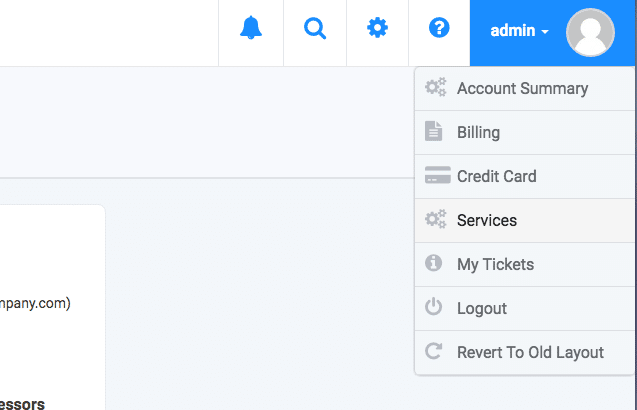The height and width of the screenshot is (410, 637).
Task: Open the Billing menu entry
Action: pyautogui.click(x=478, y=132)
